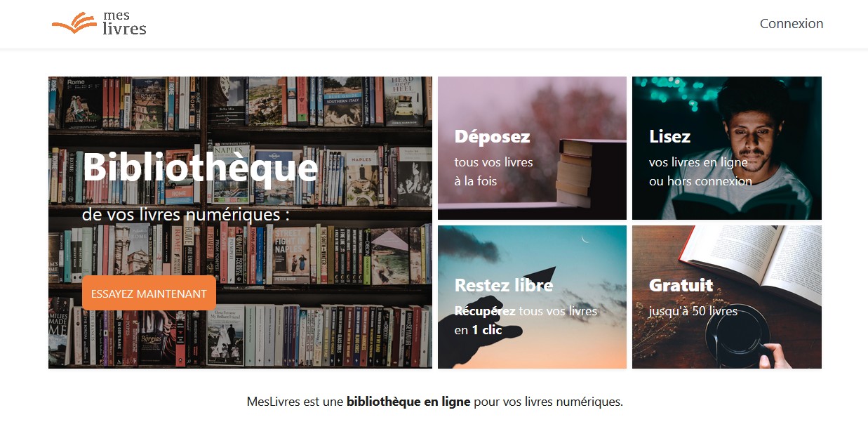Click "tous vos livres à la fois" text

click(x=493, y=171)
